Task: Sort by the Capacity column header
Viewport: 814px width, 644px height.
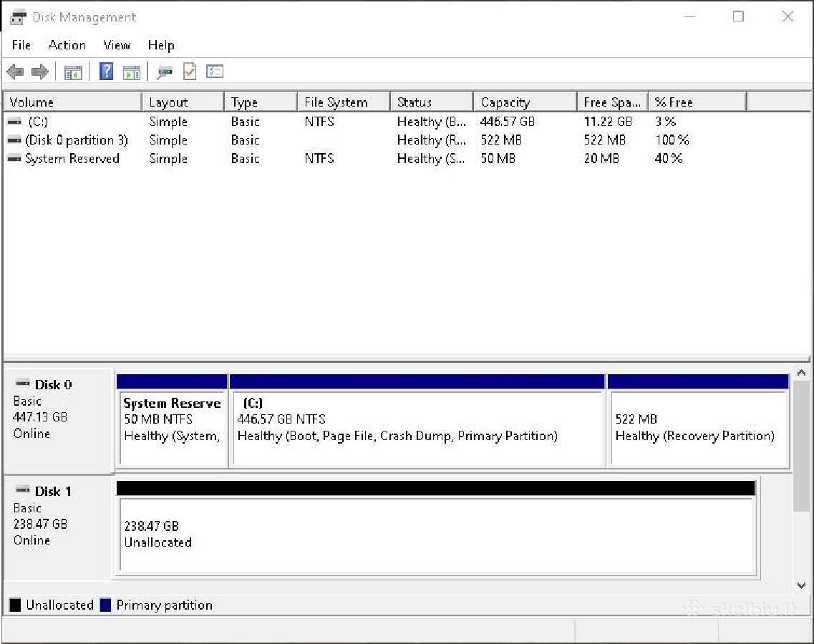Action: pos(525,102)
